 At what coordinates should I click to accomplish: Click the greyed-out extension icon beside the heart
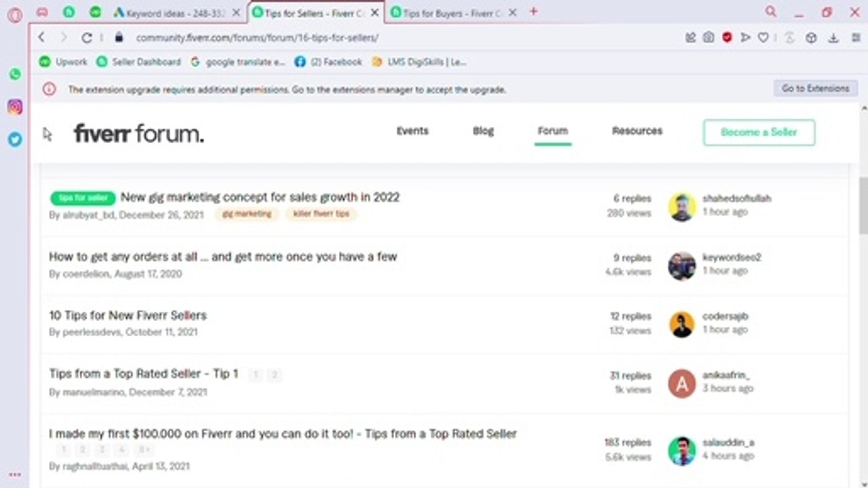click(x=789, y=38)
